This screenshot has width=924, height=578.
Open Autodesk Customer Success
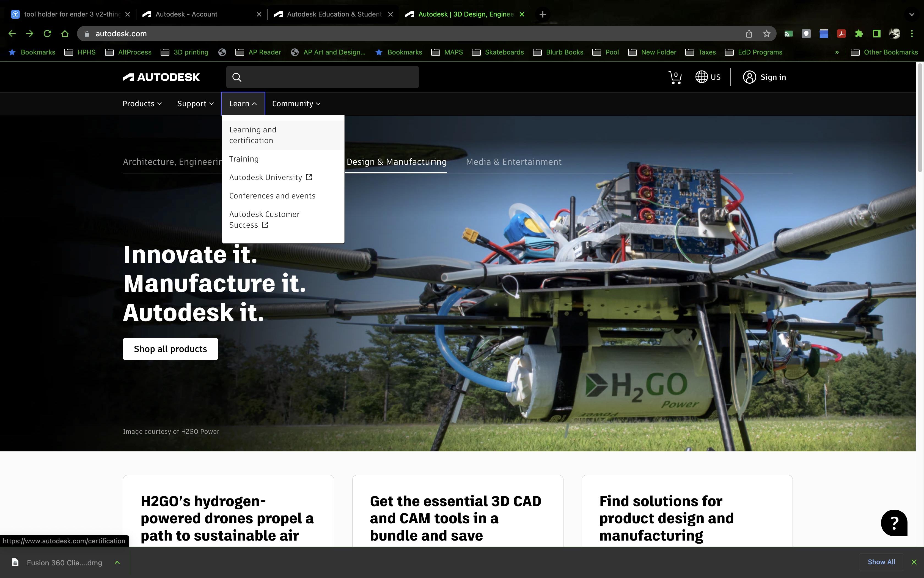coord(264,219)
